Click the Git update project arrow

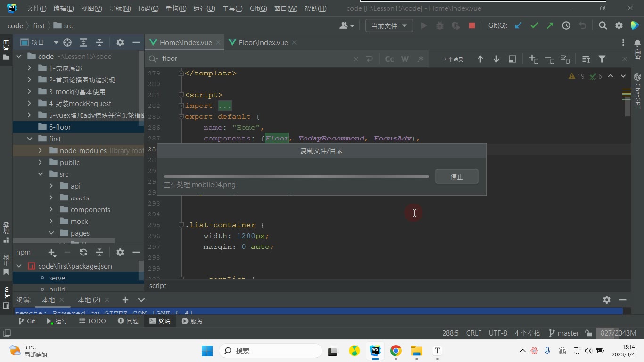(x=518, y=26)
